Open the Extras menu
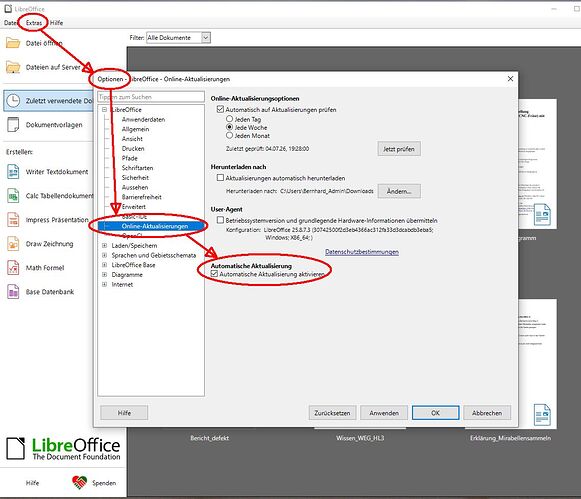 pyautogui.click(x=34, y=23)
